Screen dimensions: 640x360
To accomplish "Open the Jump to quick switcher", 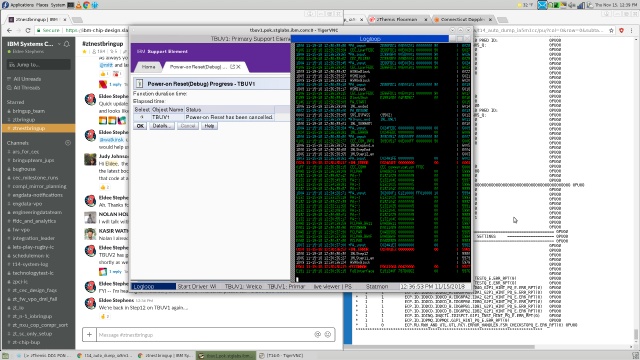I will coord(39,64).
